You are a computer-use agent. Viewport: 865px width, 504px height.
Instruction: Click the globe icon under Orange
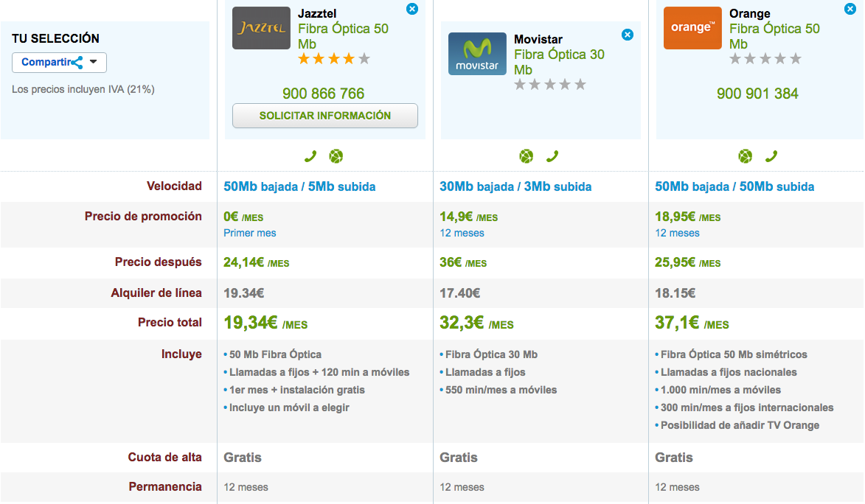pos(746,157)
